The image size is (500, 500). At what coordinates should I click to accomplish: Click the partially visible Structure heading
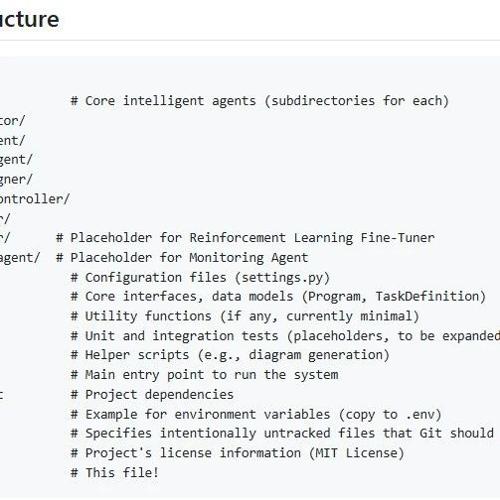29,19
